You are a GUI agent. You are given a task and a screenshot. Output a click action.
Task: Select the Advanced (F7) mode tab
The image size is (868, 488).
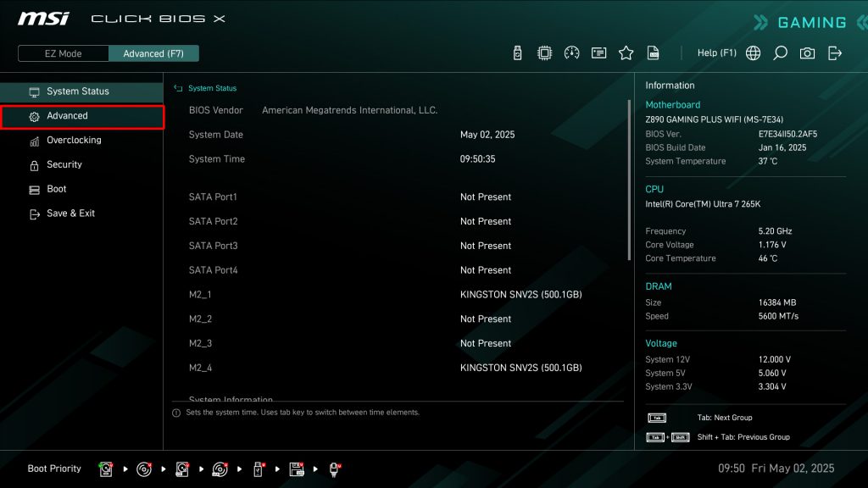tap(153, 53)
